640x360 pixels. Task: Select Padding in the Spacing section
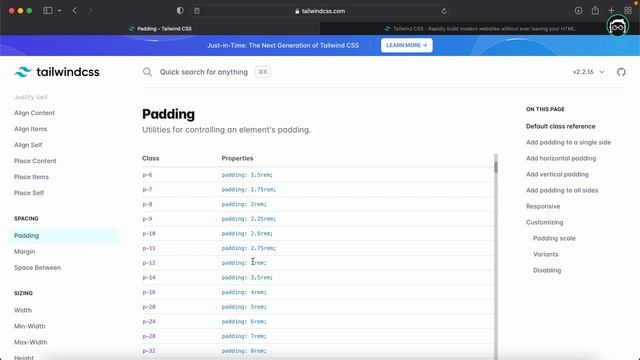pos(64,236)
